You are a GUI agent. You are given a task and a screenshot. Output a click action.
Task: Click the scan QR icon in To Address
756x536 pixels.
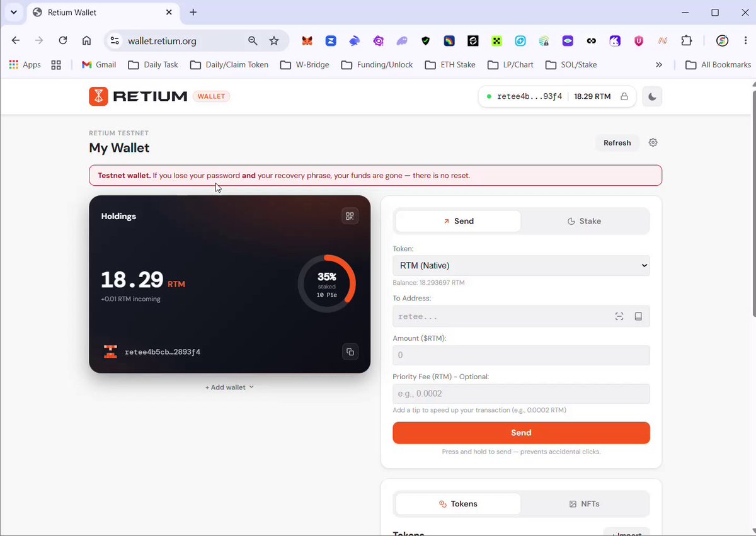[619, 316]
